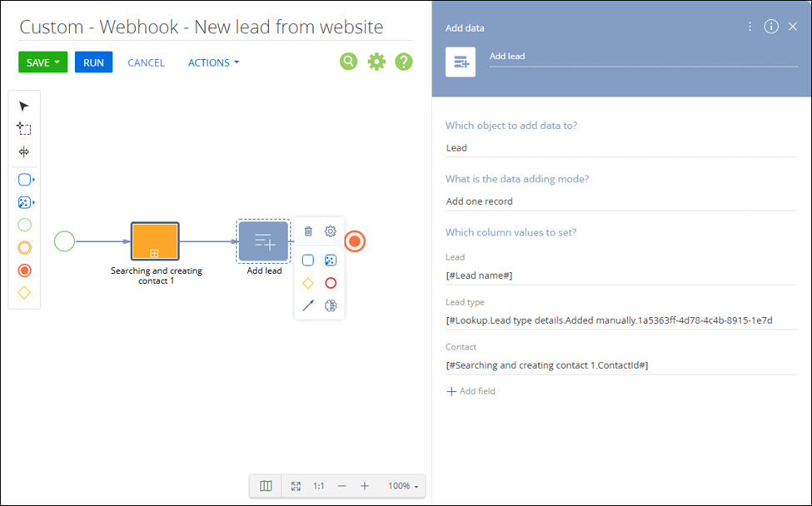The width and height of the screenshot is (812, 506).
Task: Activate the lasso selection tool
Action: 24,129
